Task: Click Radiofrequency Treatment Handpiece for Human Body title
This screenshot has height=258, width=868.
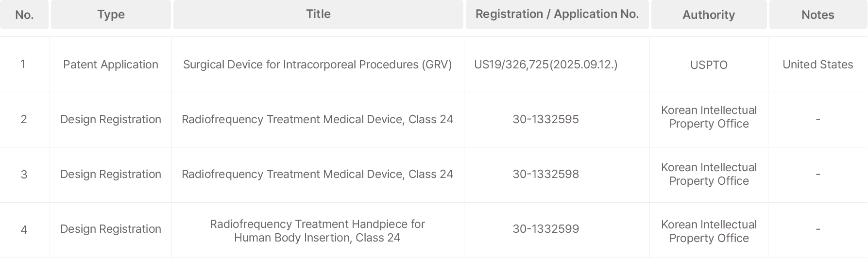Action: (x=318, y=231)
